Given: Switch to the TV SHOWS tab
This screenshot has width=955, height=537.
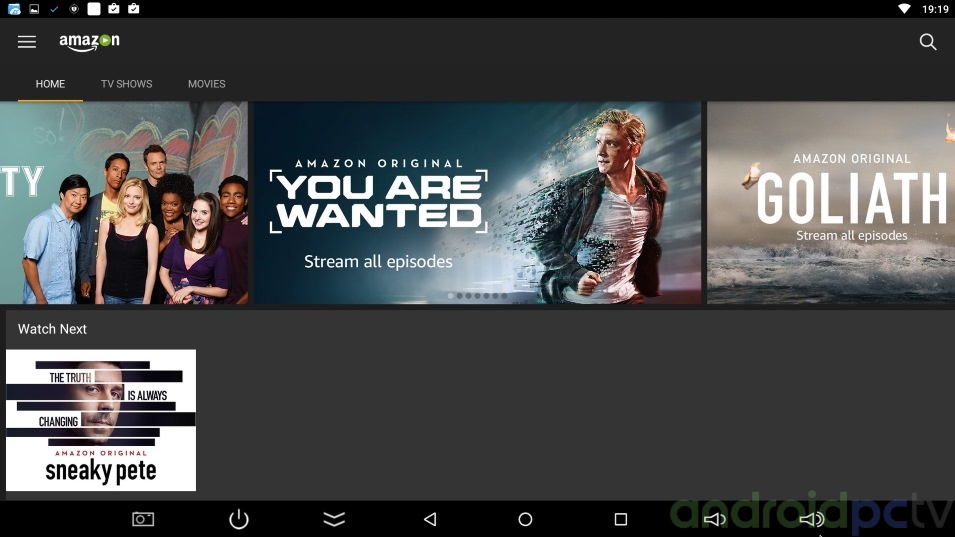Looking at the screenshot, I should 126,84.
